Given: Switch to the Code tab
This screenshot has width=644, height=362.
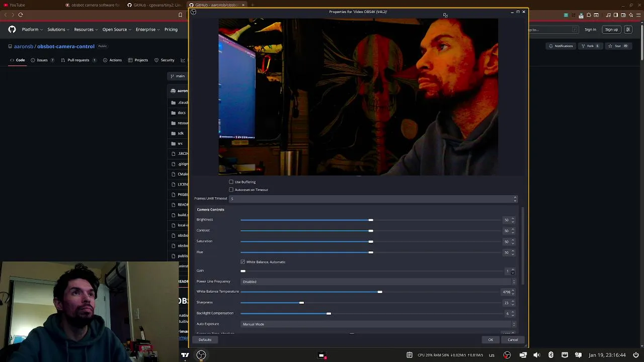Looking at the screenshot, I should coord(17,60).
